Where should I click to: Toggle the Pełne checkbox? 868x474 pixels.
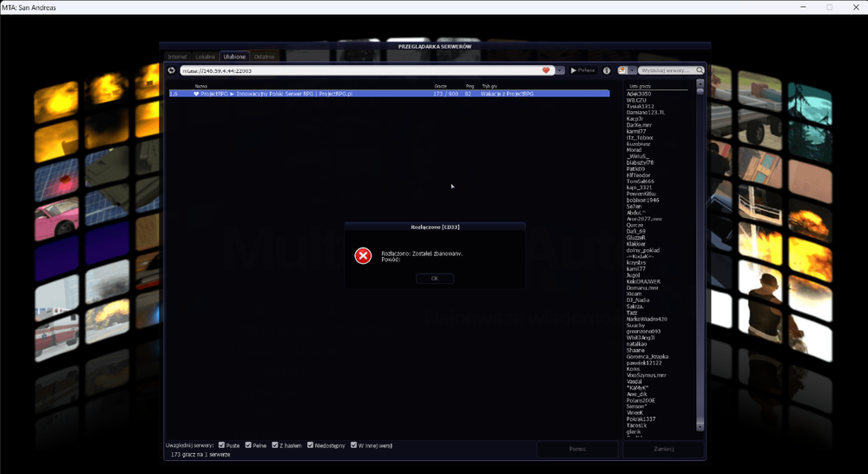[248, 444]
